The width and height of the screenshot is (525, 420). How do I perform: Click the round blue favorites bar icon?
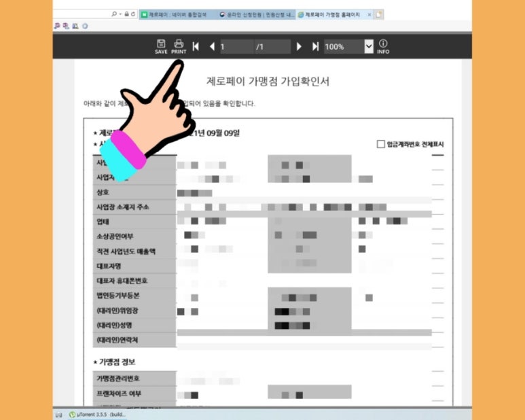(85, 26)
